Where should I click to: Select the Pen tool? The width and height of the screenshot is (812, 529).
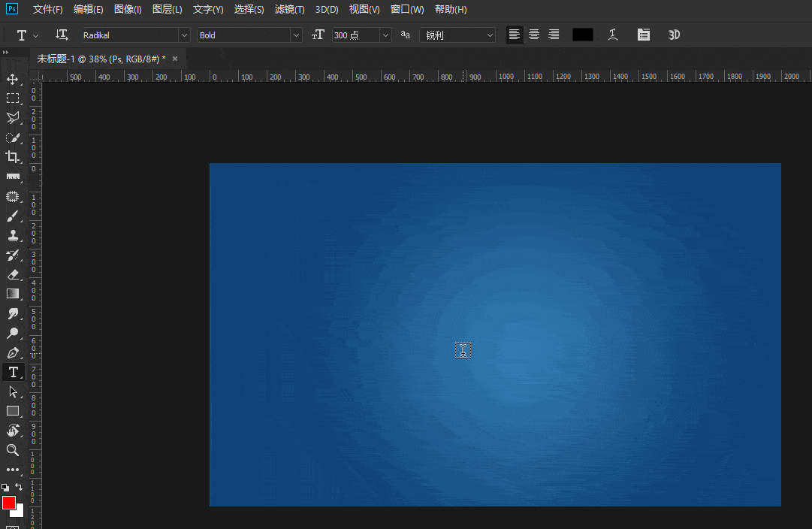pyautogui.click(x=13, y=353)
